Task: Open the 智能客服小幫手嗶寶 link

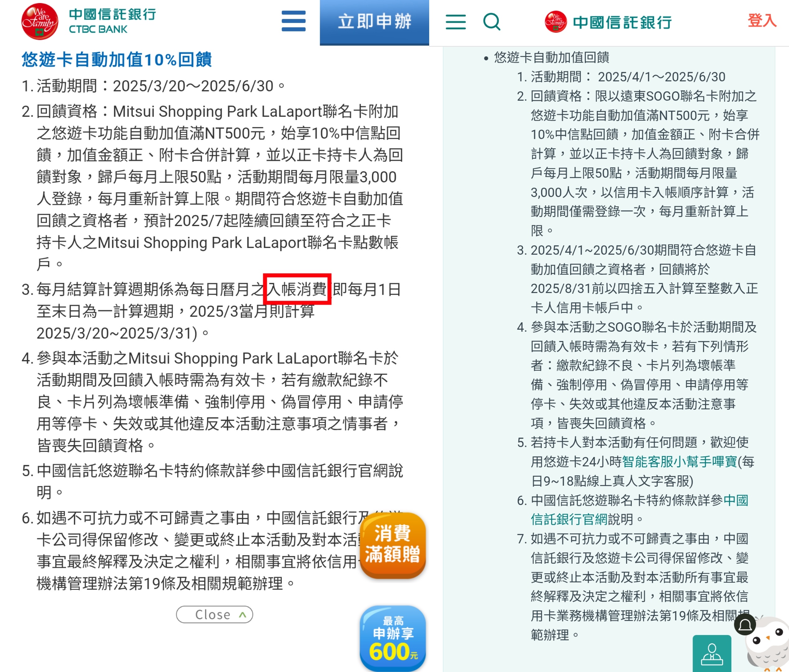Action: [x=679, y=462]
